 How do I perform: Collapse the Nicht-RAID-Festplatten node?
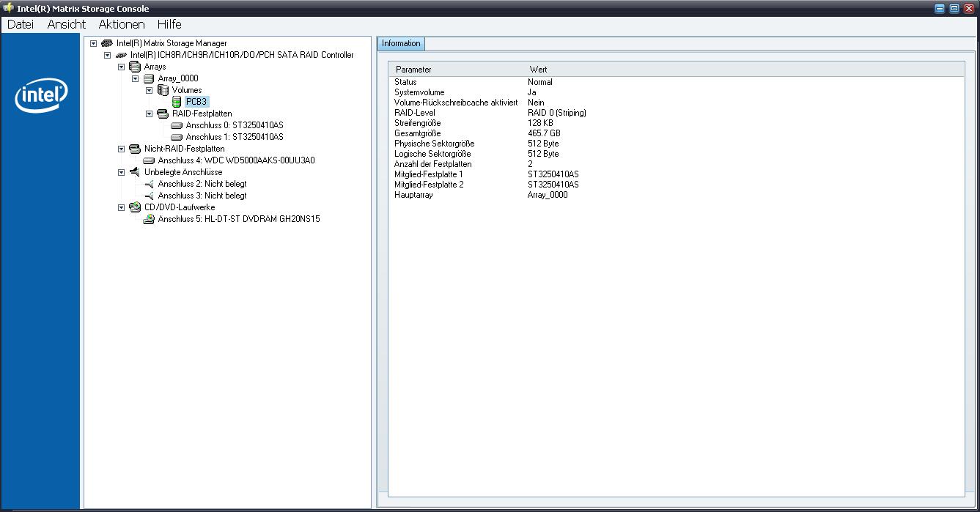pyautogui.click(x=122, y=149)
